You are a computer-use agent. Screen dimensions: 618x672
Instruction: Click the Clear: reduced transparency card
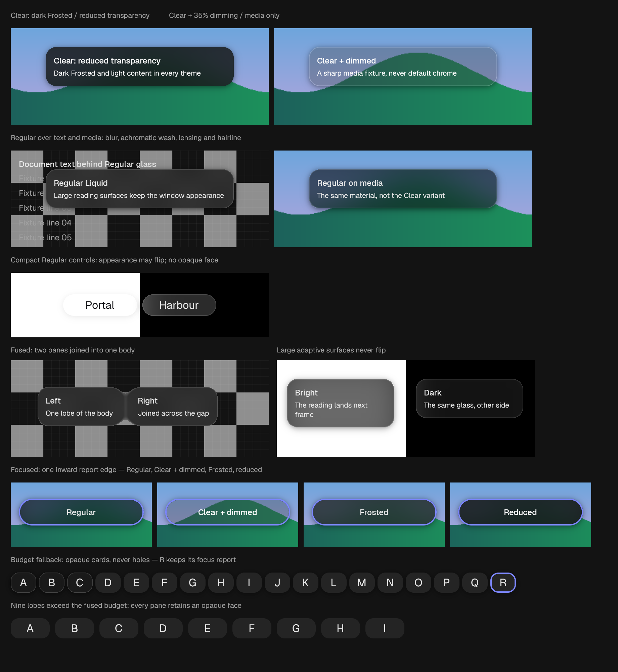[140, 67]
